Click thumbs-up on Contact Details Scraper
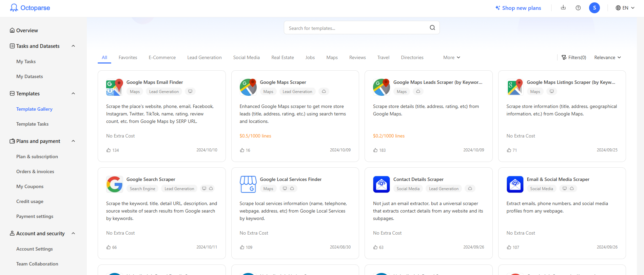 pos(375,247)
